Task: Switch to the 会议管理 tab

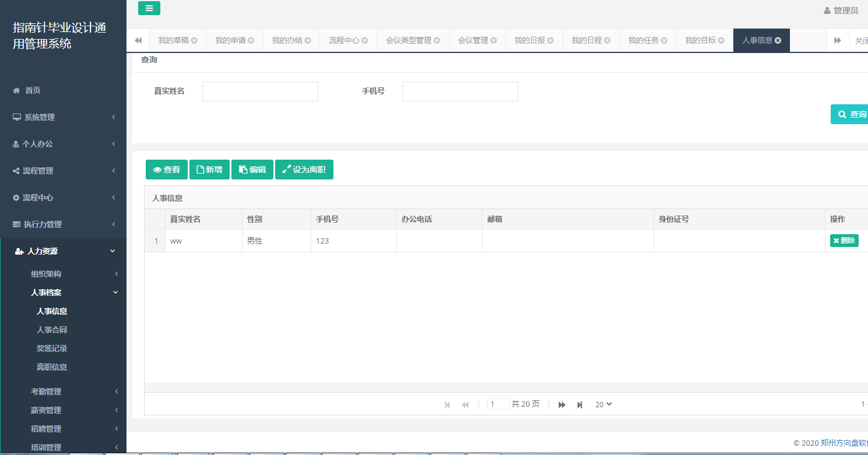Action: click(473, 40)
